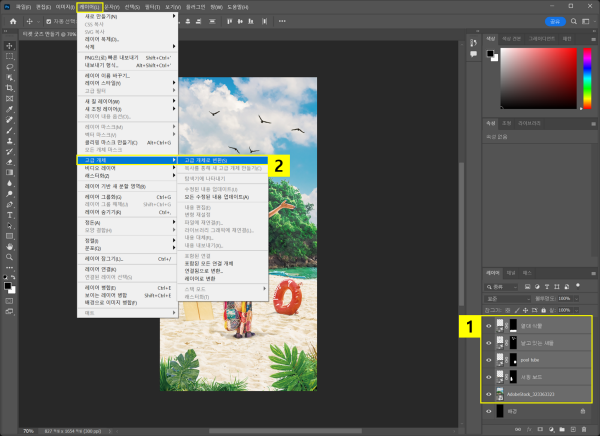This screenshot has height=436, width=600.
Task: Click 모든 수정된 내용 업데이트 entry
Action: (x=222, y=197)
